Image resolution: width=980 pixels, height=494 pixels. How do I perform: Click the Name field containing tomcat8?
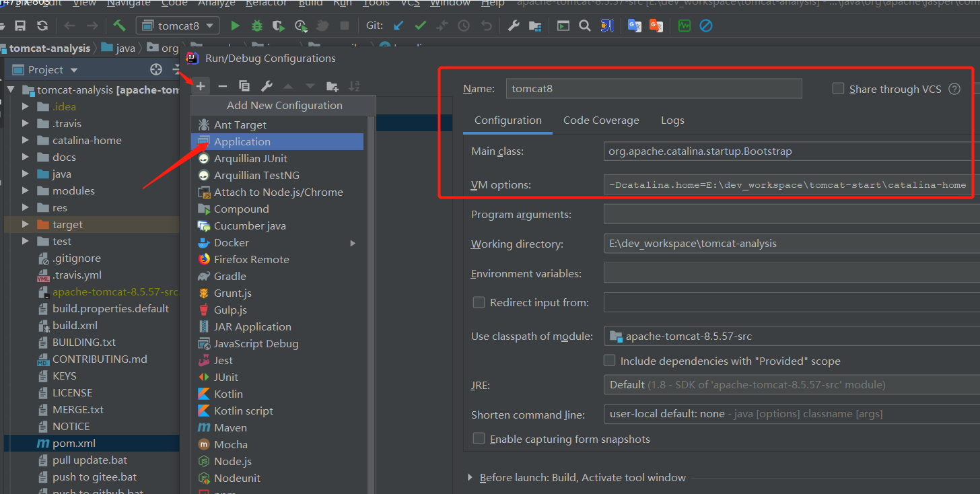(654, 88)
